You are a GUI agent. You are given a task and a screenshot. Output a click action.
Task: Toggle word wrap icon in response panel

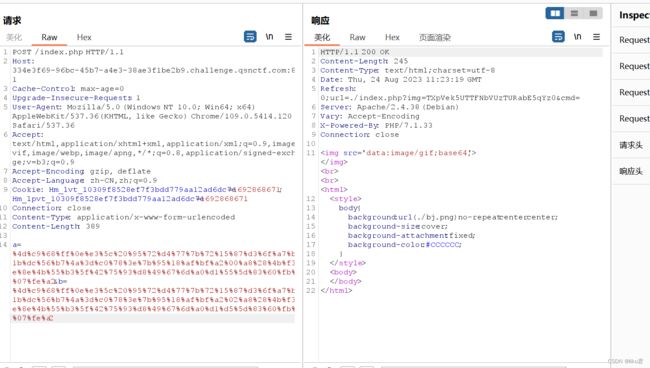click(x=558, y=37)
